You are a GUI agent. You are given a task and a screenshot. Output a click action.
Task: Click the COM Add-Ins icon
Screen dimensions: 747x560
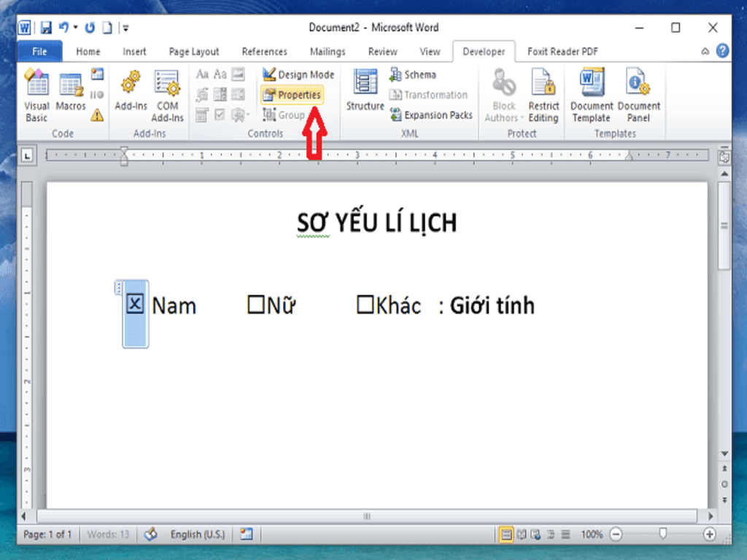(167, 91)
